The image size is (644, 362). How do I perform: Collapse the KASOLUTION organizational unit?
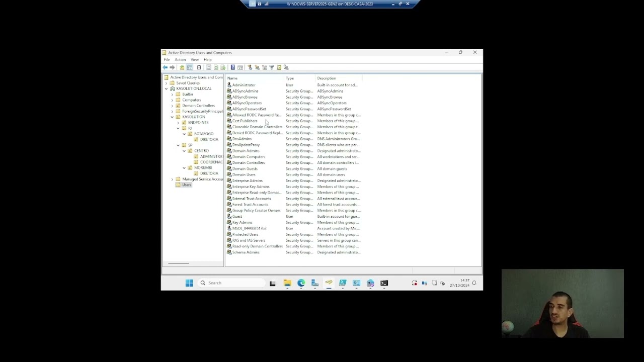[172, 117]
